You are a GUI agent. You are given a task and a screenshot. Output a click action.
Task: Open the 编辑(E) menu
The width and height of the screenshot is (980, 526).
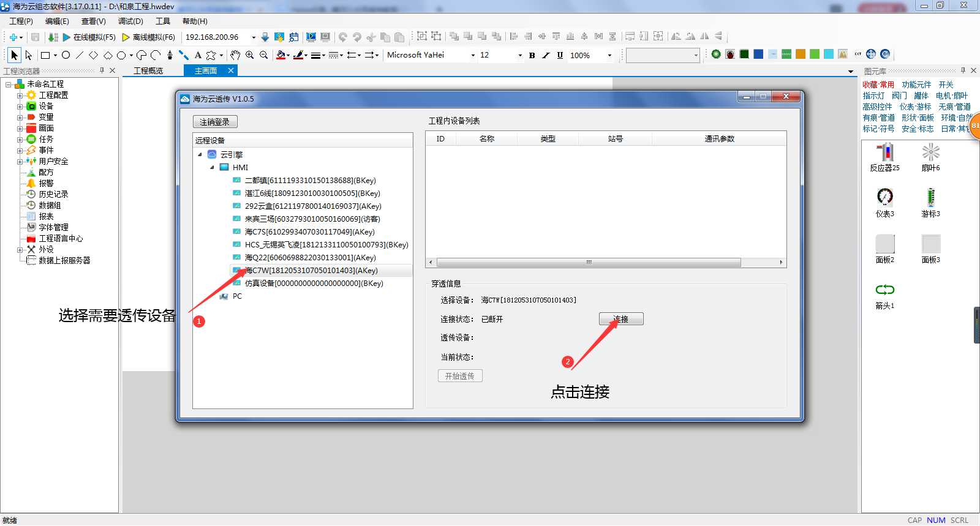pos(57,21)
